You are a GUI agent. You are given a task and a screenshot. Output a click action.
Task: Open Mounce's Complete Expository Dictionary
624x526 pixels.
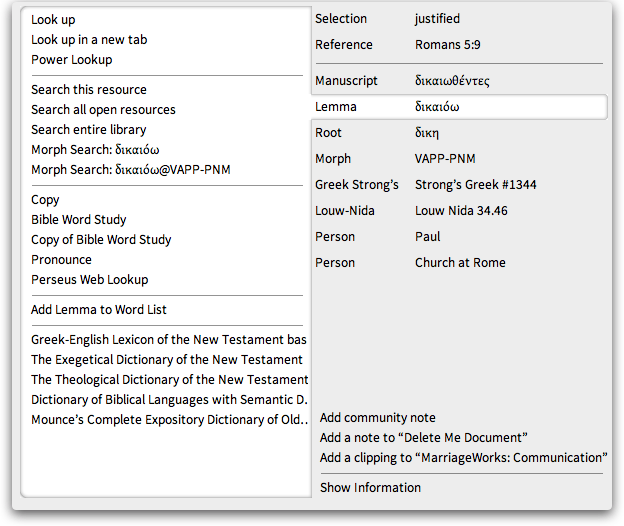click(x=170, y=419)
